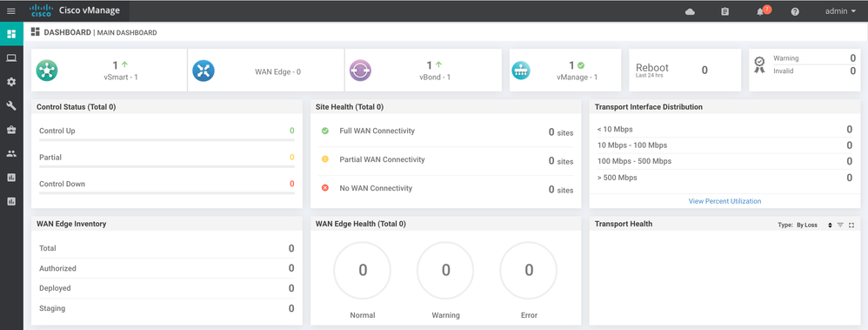Screen dimensions: 868x330
Task: Click the WAN Edge - 0 label
Action: point(277,71)
